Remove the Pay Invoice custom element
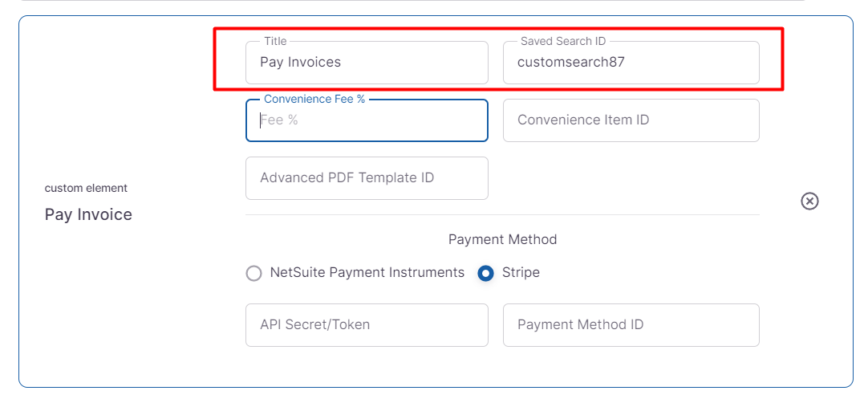The height and width of the screenshot is (403, 868). (809, 201)
